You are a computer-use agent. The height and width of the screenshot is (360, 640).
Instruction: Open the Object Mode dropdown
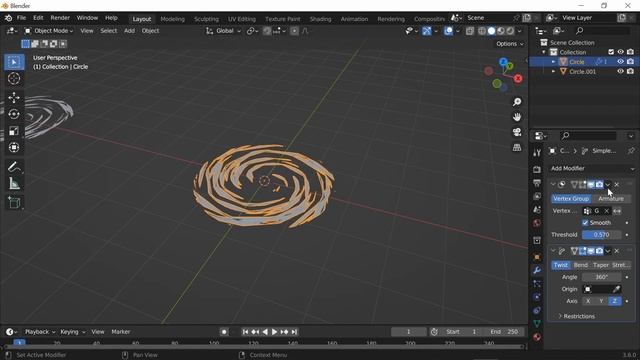click(49, 31)
